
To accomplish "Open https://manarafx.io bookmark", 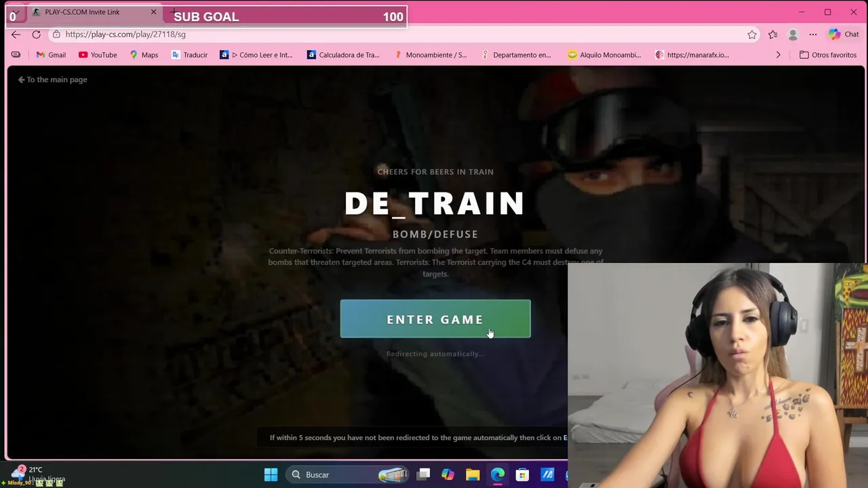I will tap(692, 55).
